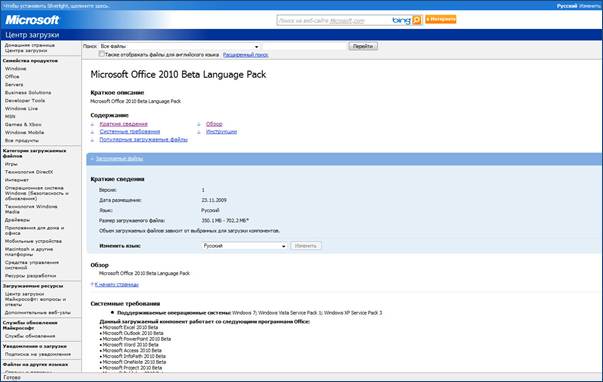Jump to 'Системные требования' contents link
The image size is (603, 382).
pos(130,132)
